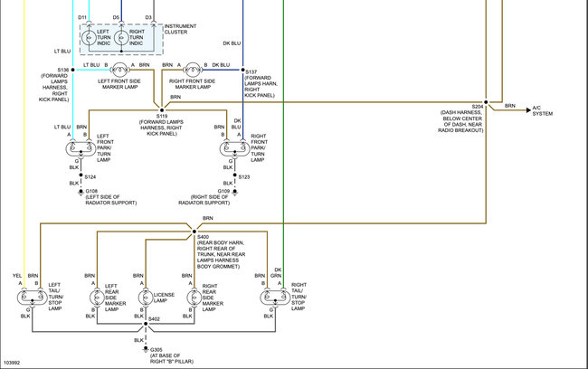Viewport: 588px width, 369px height.
Task: Click the D3 connector pin label
Action: 148,17
